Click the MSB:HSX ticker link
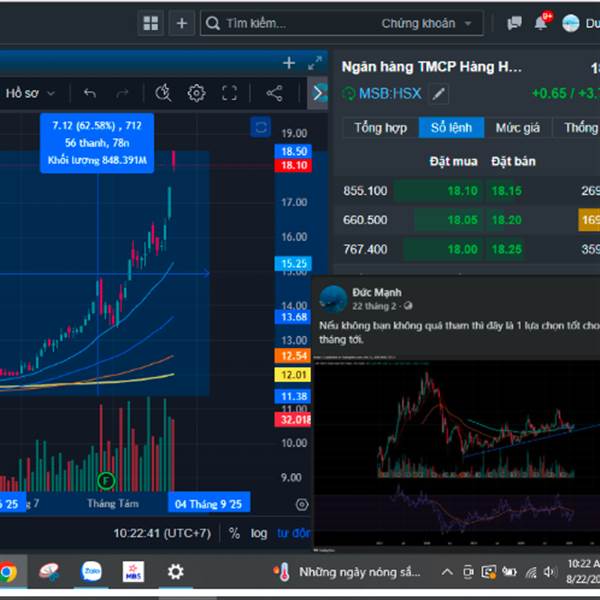The width and height of the screenshot is (600, 600). [390, 93]
